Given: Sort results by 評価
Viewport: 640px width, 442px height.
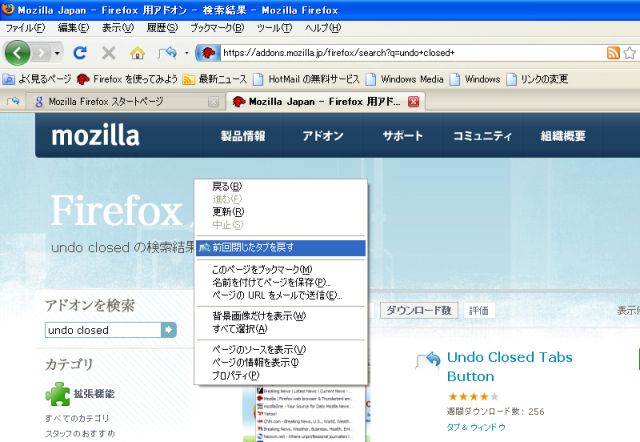Looking at the screenshot, I should coord(479,311).
